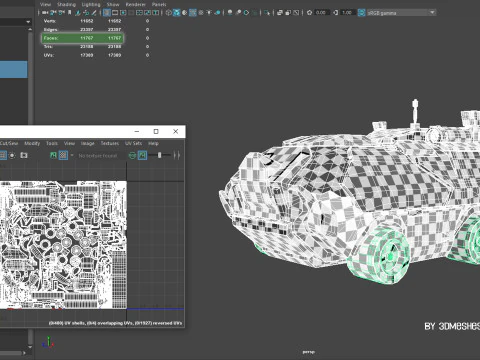The image size is (480, 360).
Task: Open the dropdown arrow at the left panel top
Action: click(28, 22)
